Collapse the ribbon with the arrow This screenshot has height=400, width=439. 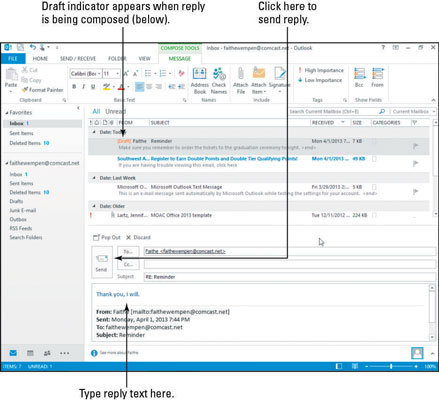tap(433, 100)
